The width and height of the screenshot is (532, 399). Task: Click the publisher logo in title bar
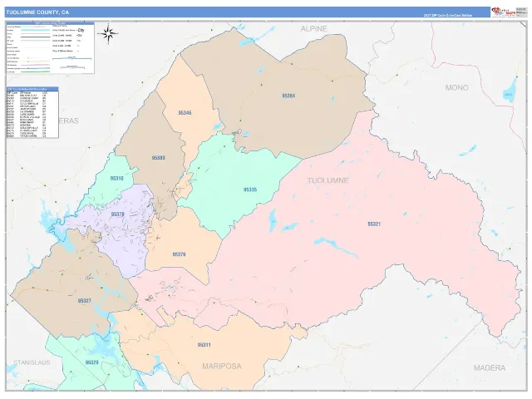click(x=504, y=12)
